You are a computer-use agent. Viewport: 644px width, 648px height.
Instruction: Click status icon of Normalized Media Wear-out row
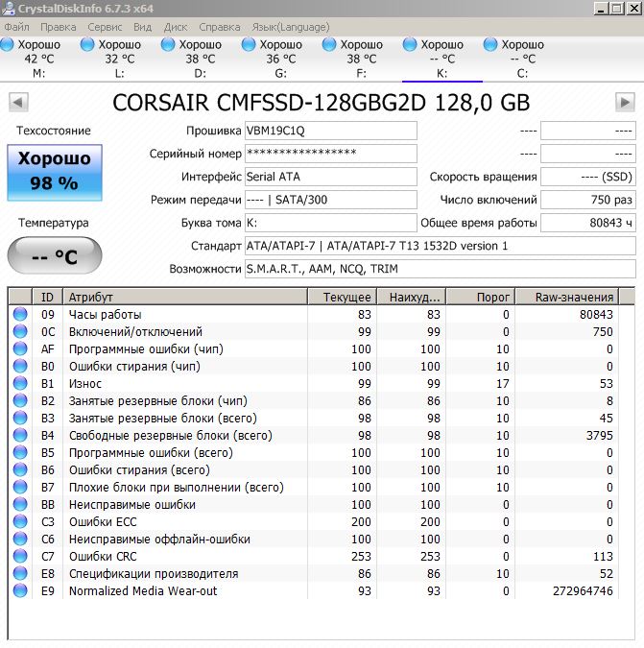tap(20, 590)
